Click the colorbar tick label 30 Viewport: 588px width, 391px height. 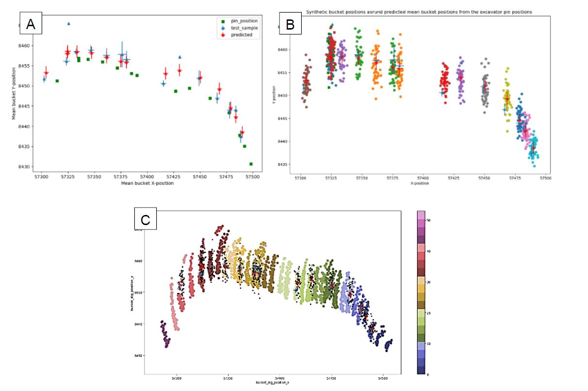[429, 281]
